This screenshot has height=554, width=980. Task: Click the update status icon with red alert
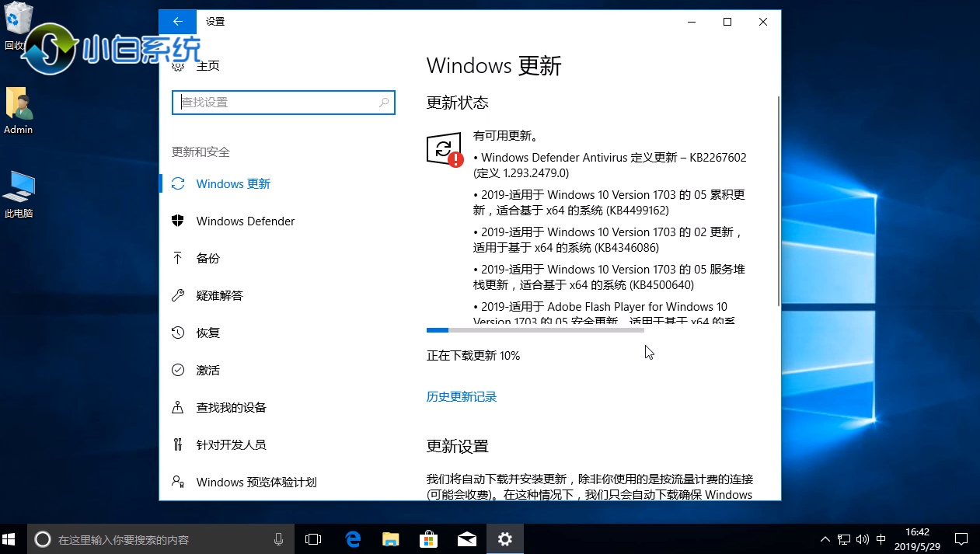coord(445,150)
